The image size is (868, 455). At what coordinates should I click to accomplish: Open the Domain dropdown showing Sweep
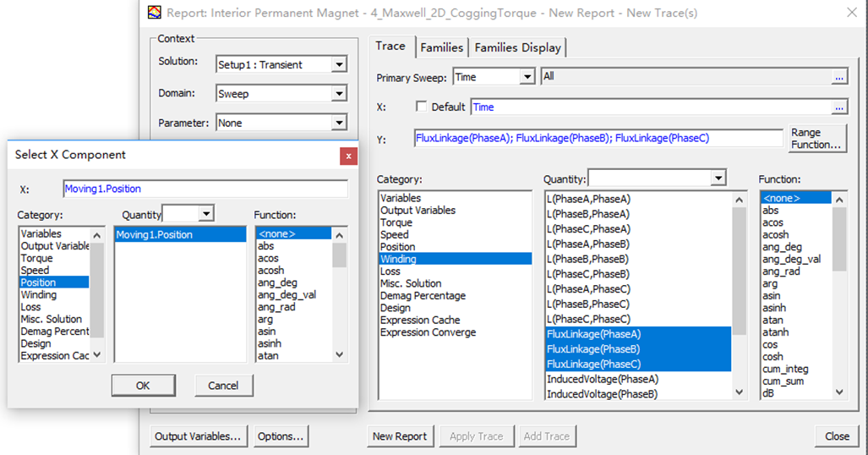point(339,94)
